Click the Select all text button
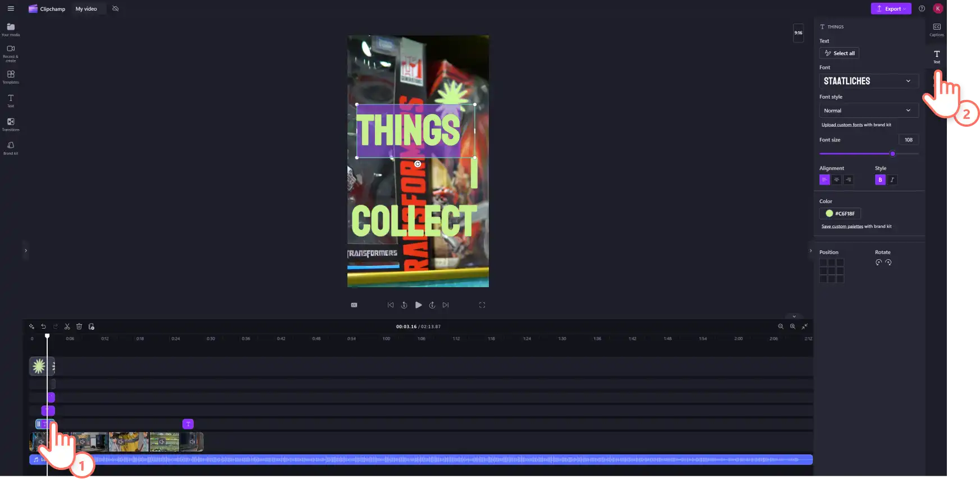This screenshot has height=479, width=980. coord(839,53)
